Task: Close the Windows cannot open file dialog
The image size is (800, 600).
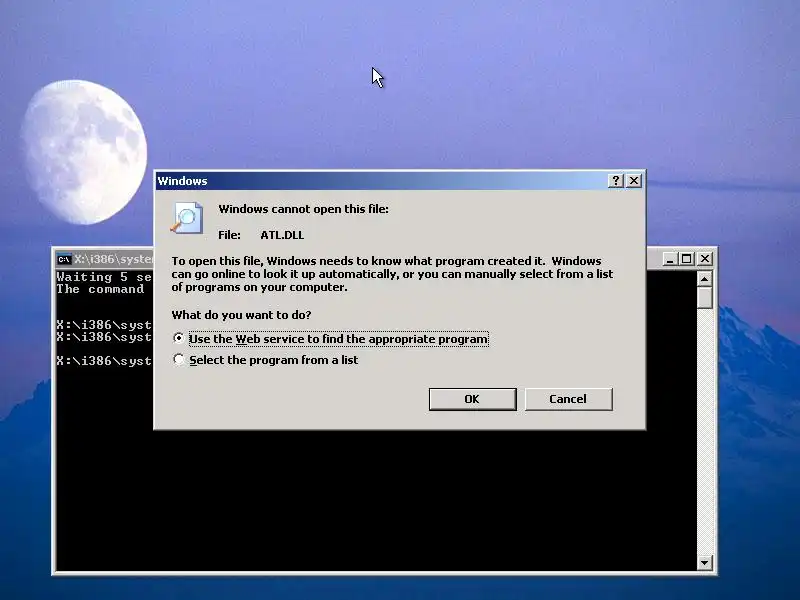Action: 634,181
